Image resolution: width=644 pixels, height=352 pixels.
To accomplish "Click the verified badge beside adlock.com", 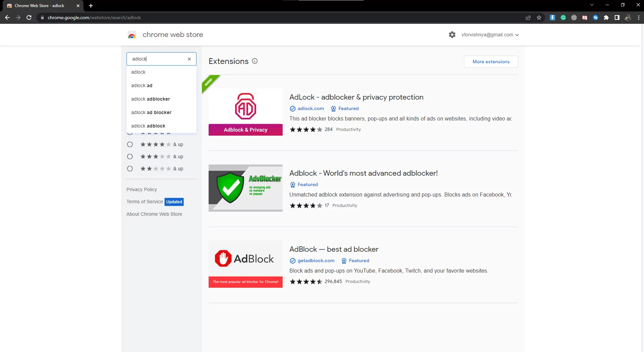I will [x=293, y=109].
